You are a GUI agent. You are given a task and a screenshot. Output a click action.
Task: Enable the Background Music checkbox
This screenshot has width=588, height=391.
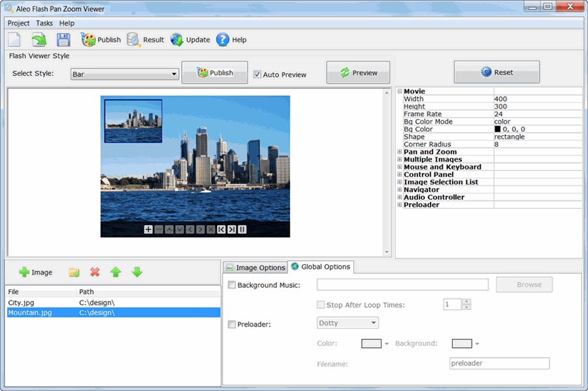click(x=232, y=285)
